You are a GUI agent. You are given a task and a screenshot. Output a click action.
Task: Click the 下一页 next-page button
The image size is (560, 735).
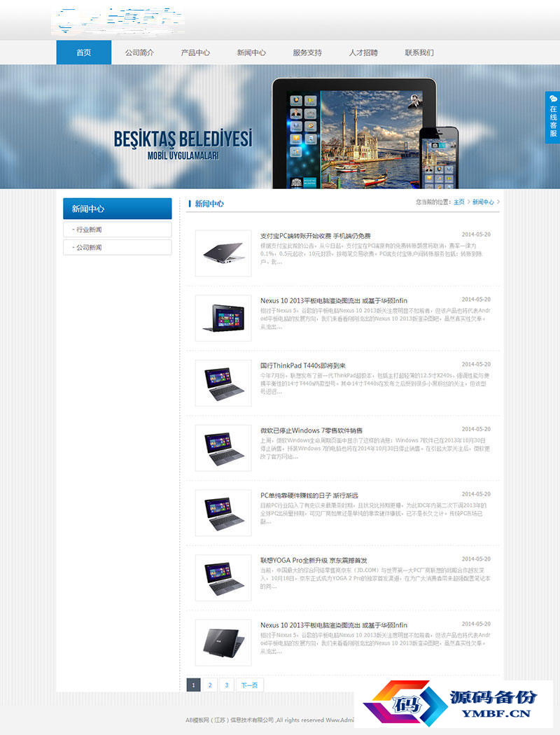(249, 685)
